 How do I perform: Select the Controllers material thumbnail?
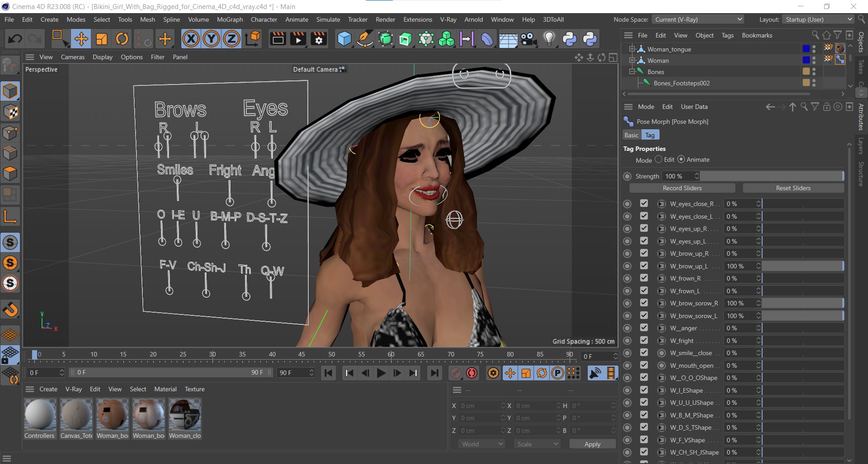click(40, 414)
